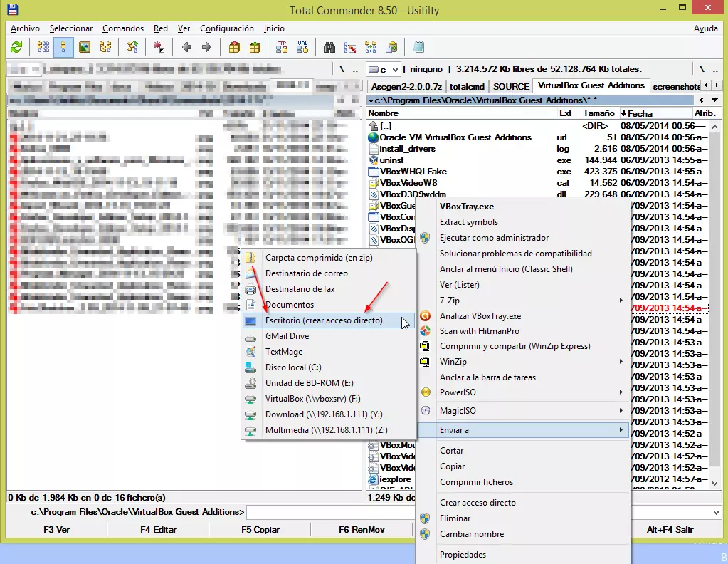Select Escritorio (crear acceso directo)
Screen dimensions: 728x564
[324, 320]
